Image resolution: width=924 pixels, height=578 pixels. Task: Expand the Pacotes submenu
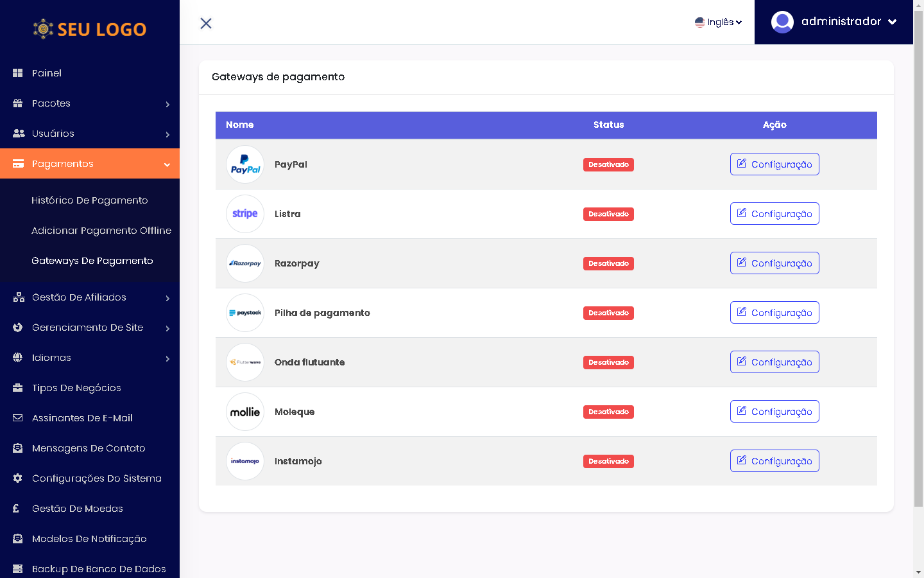(x=167, y=104)
